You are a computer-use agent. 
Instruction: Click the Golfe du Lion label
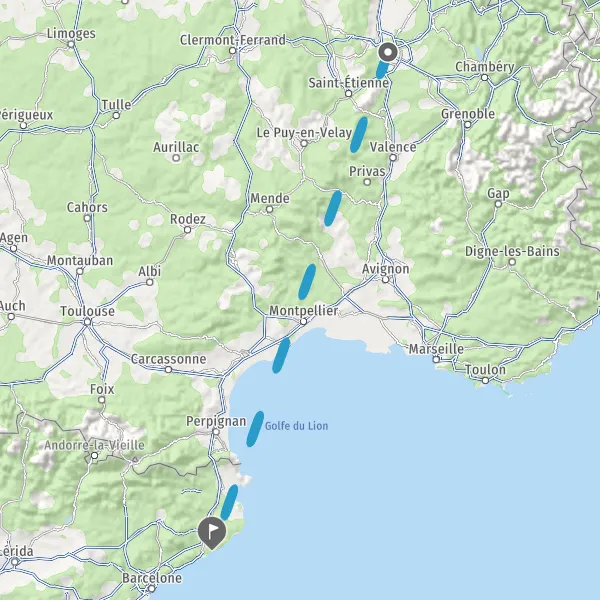[296, 426]
